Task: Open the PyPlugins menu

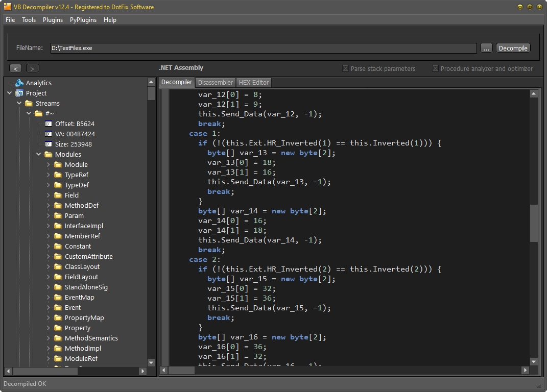Action: pyautogui.click(x=83, y=20)
